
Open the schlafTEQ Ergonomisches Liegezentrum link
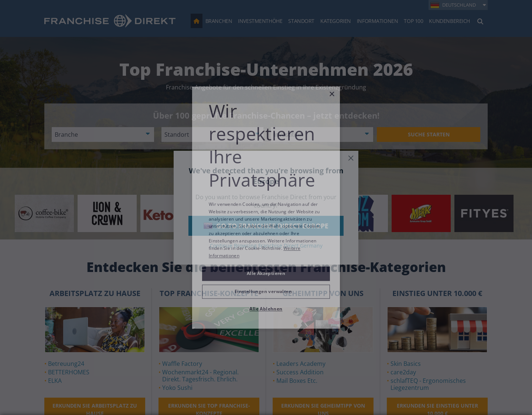coord(428,384)
